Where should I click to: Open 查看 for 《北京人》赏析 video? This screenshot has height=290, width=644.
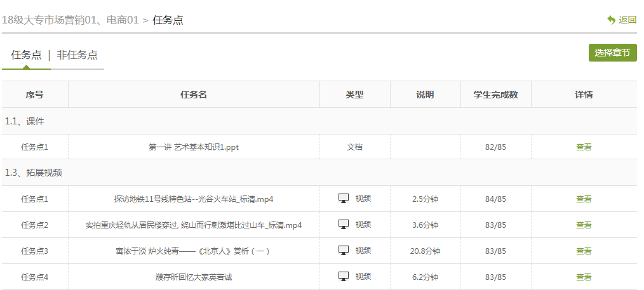[x=583, y=251]
